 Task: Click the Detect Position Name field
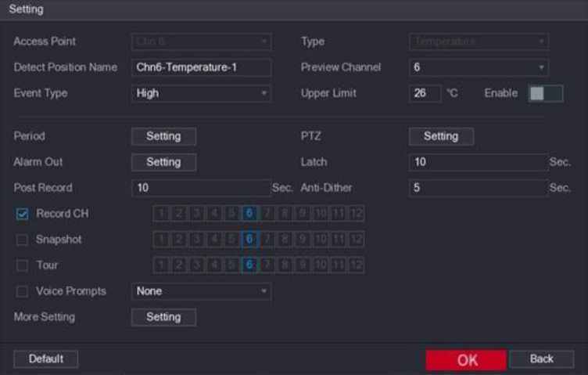pos(201,67)
